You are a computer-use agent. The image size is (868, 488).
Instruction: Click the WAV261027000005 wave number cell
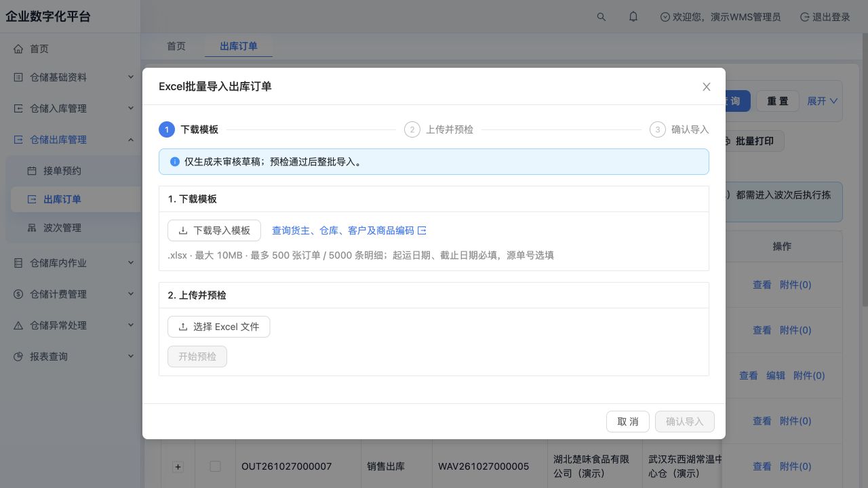pos(484,466)
